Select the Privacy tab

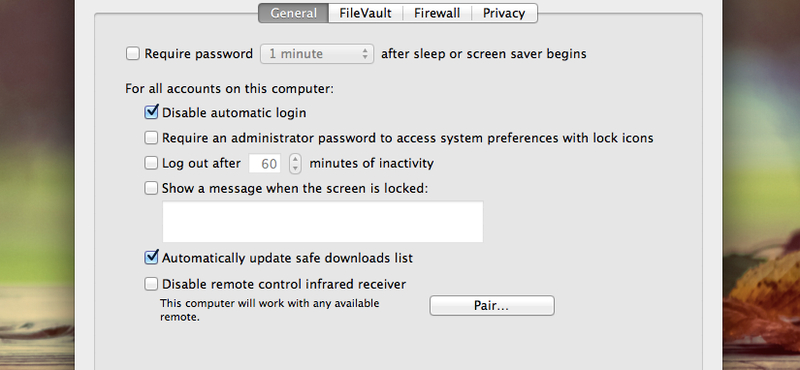pyautogui.click(x=504, y=13)
